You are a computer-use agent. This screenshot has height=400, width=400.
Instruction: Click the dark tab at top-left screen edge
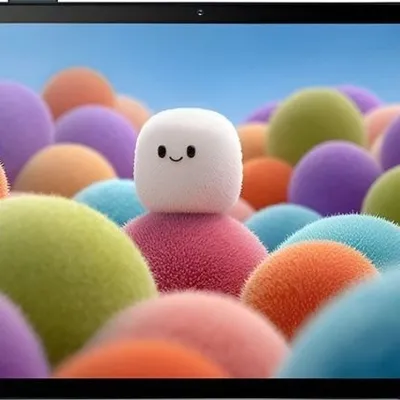pos(33,1)
